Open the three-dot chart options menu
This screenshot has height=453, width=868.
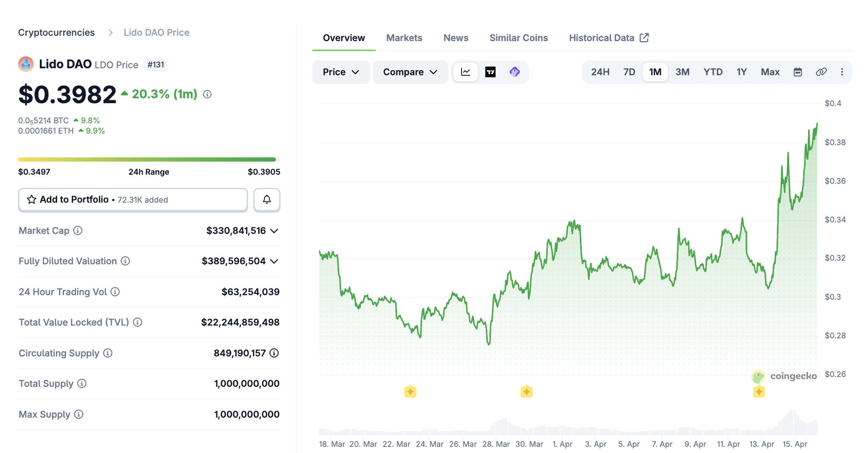(x=842, y=72)
